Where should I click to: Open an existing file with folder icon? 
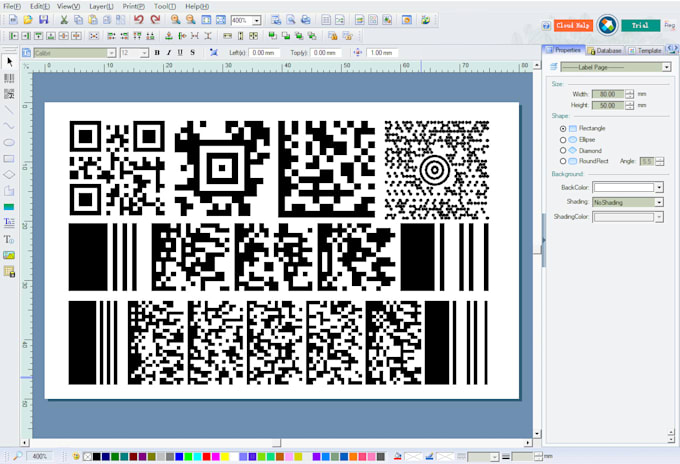(28, 20)
